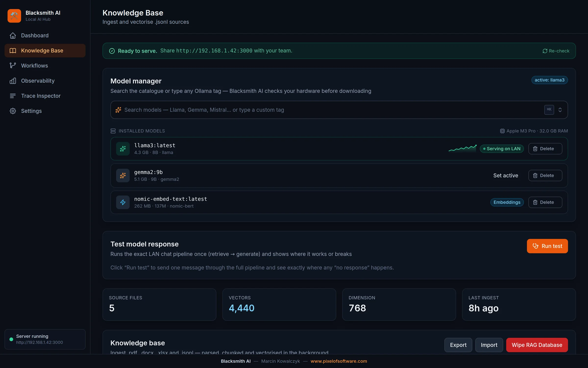Import into the knowledge base
This screenshot has height=368, width=588.
coord(489,345)
